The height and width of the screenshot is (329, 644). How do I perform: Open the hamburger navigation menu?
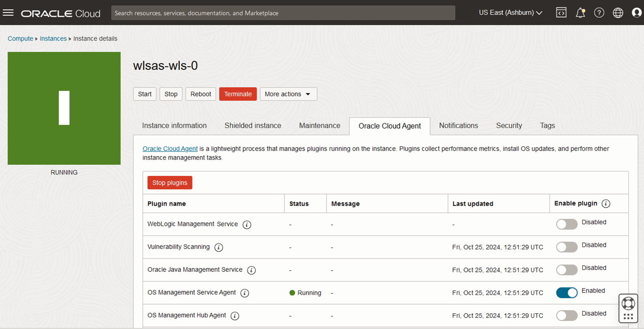pyautogui.click(x=8, y=13)
